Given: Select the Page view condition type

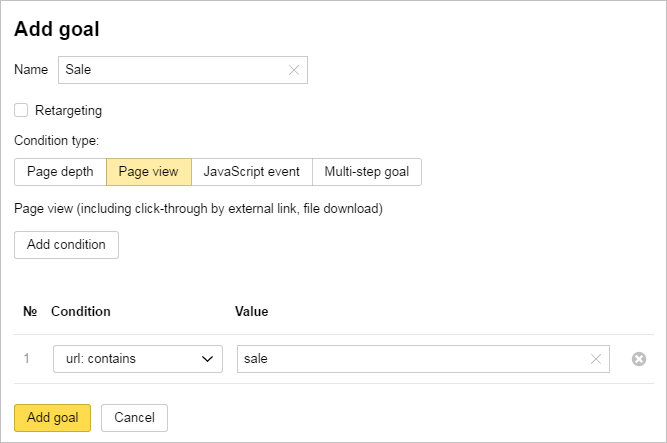Looking at the screenshot, I should click(148, 172).
